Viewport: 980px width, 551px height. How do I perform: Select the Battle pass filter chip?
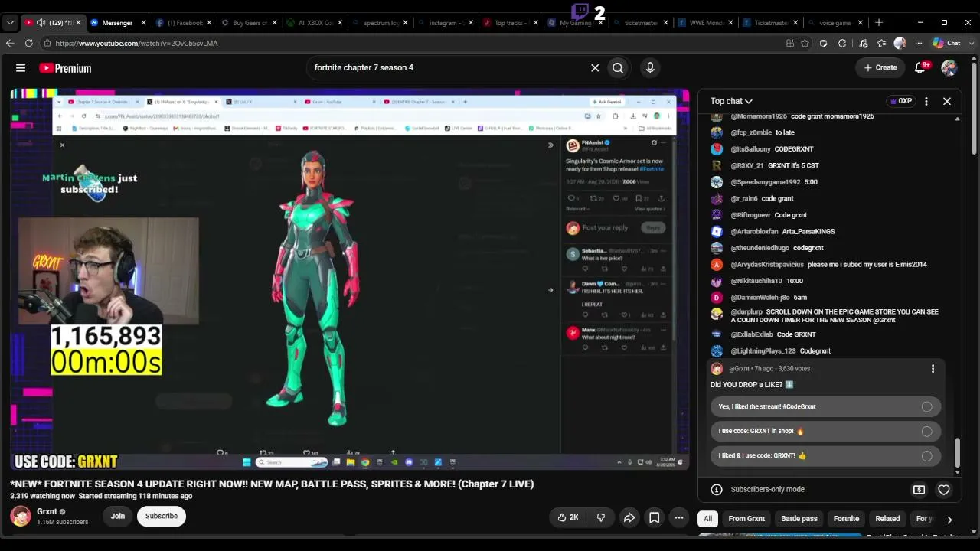point(799,519)
